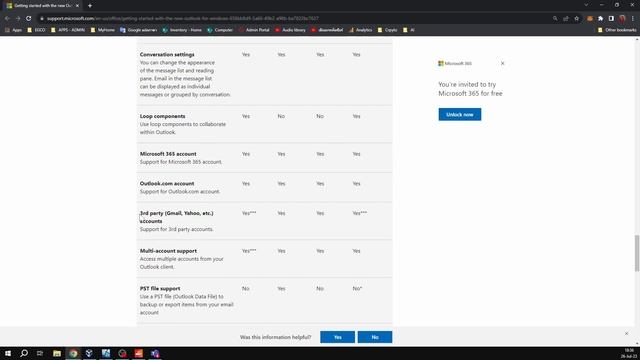Click the browser forward arrow
Image resolution: width=640 pixels, height=360 pixels.
[x=18, y=18]
